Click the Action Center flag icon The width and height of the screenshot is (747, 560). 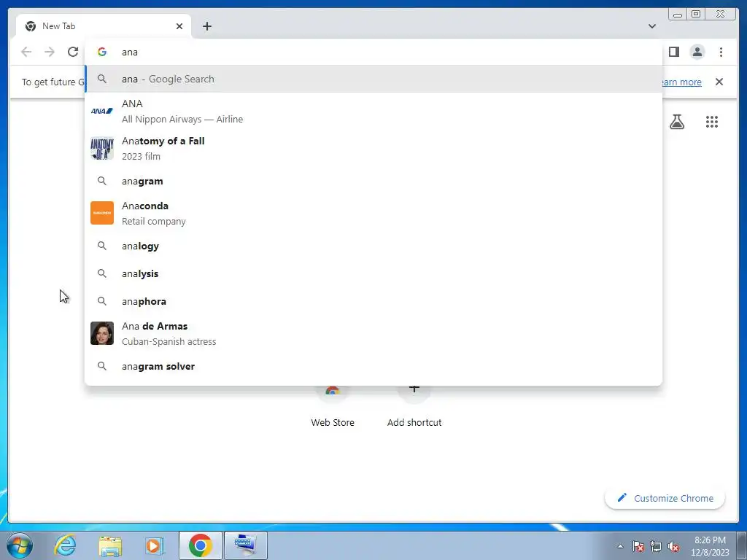pos(638,546)
